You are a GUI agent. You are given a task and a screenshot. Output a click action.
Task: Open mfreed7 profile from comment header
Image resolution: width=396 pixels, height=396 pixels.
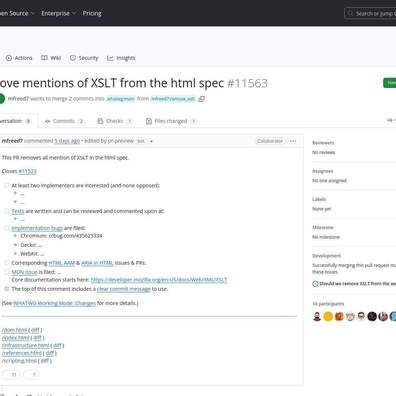pos(12,141)
